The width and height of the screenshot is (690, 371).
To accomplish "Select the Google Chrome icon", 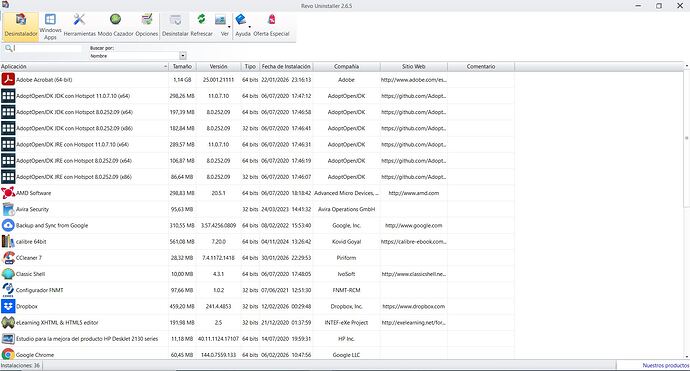I will coord(8,354).
